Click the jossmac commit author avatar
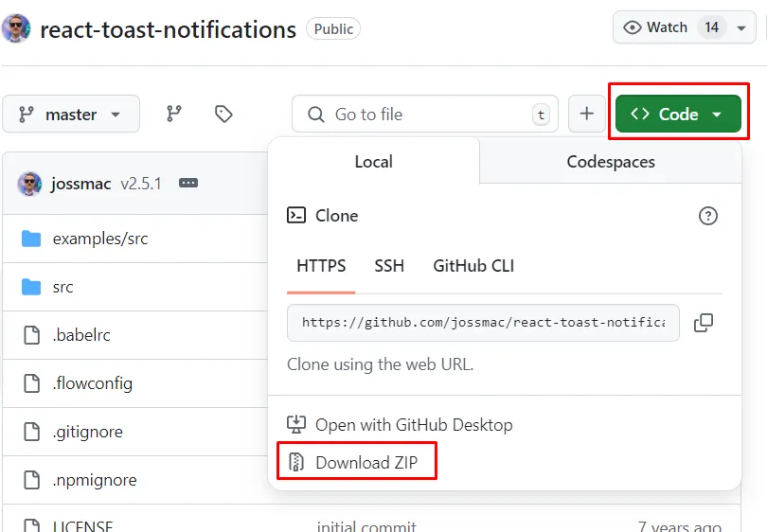 (29, 184)
